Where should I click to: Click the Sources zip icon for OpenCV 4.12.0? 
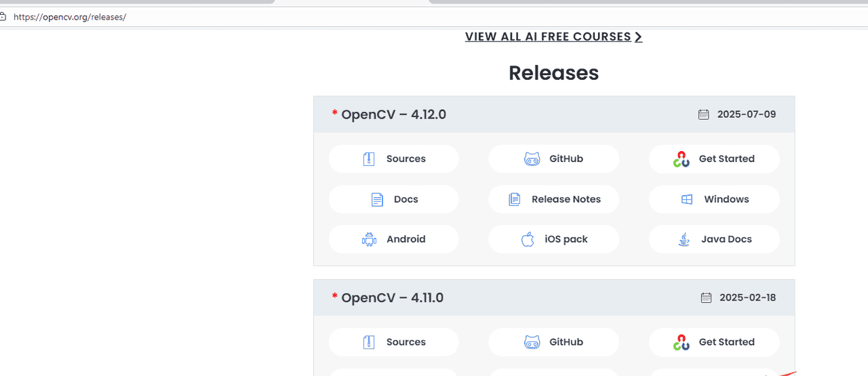click(x=369, y=159)
